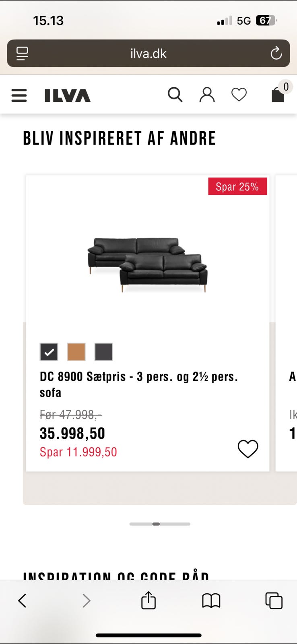Image resolution: width=297 pixels, height=644 pixels.
Task: Open the user account icon
Action: pyautogui.click(x=207, y=95)
